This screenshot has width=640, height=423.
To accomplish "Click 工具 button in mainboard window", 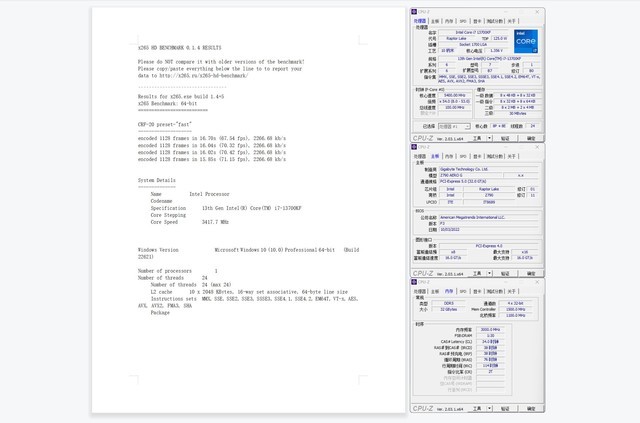I will click(x=477, y=274).
